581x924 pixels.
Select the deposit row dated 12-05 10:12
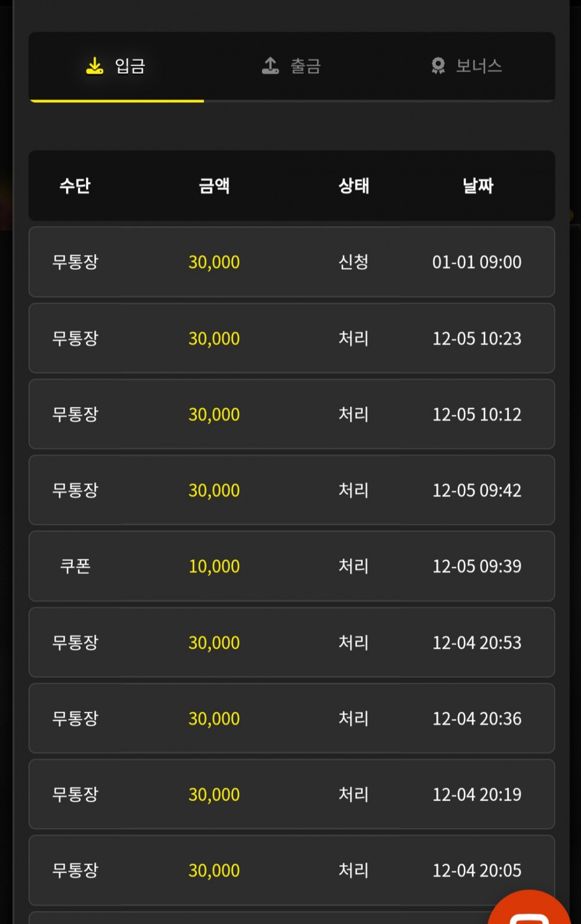(292, 414)
